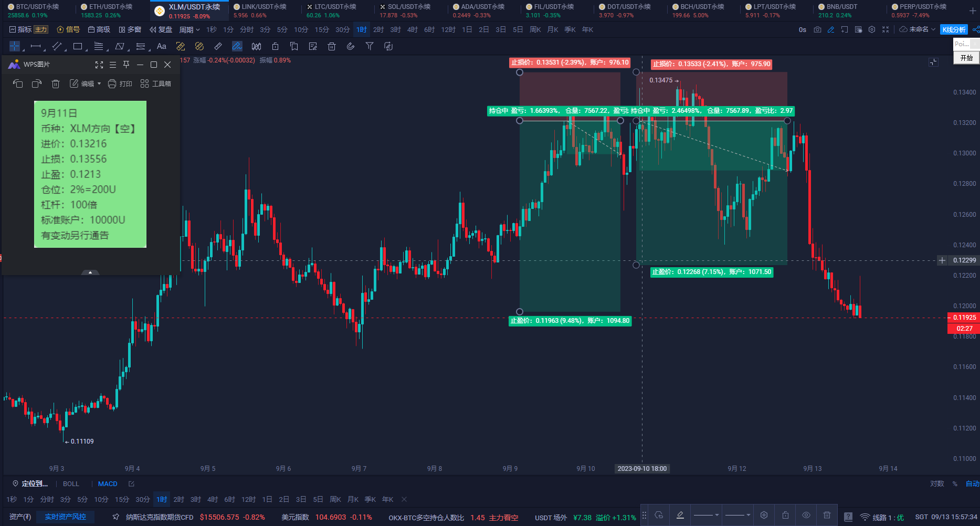Open 工具箱 in WPS image viewer
The image size is (980, 526).
point(156,83)
